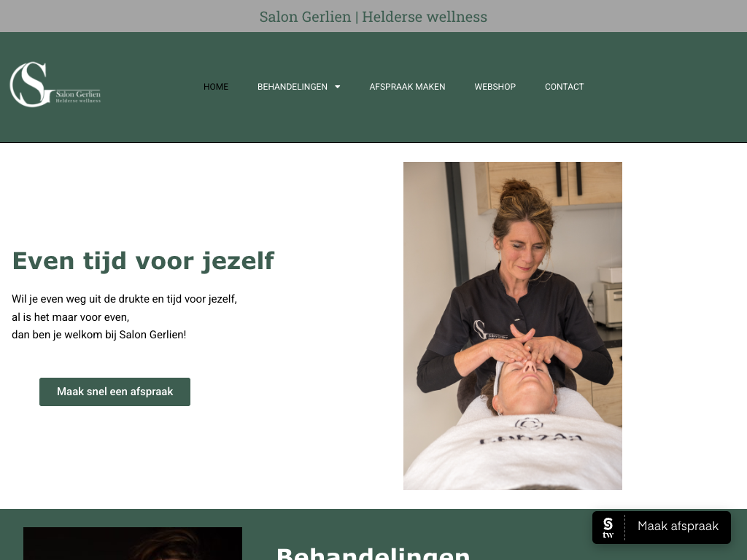Click the Salon Gerlien SG logo emblem
The height and width of the screenshot is (560, 747).
(29, 85)
